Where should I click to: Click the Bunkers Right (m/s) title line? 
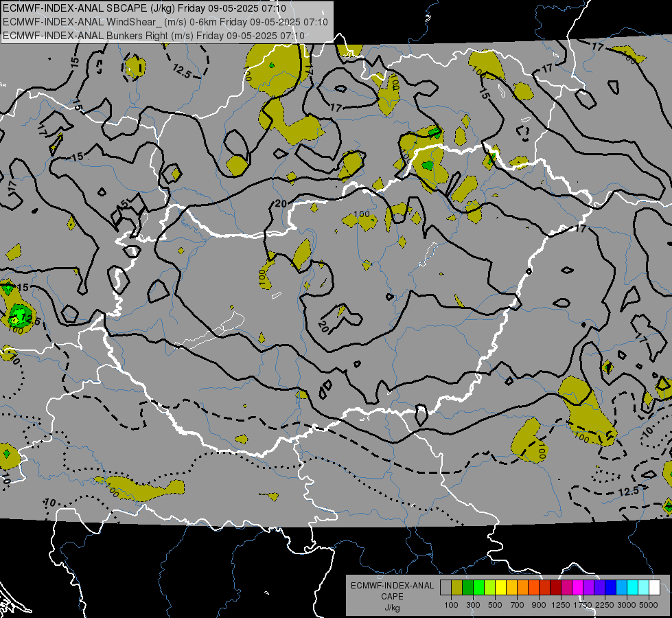point(154,36)
